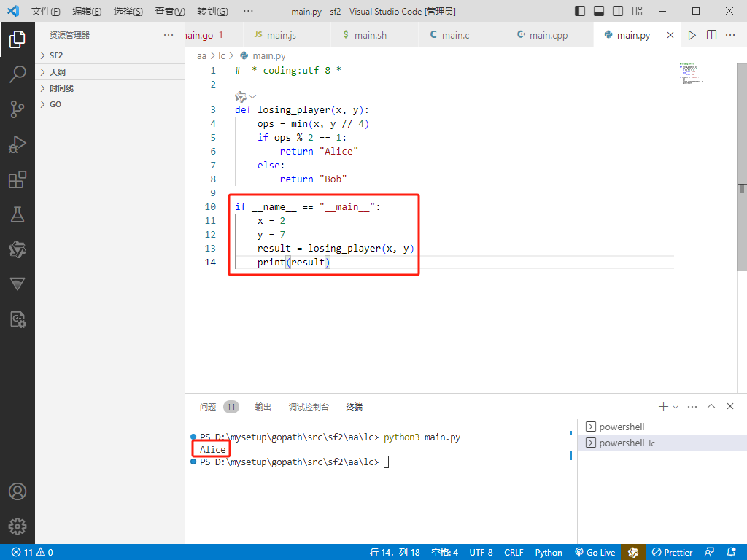Open Explorer panel ellipsis menu

coord(169,35)
